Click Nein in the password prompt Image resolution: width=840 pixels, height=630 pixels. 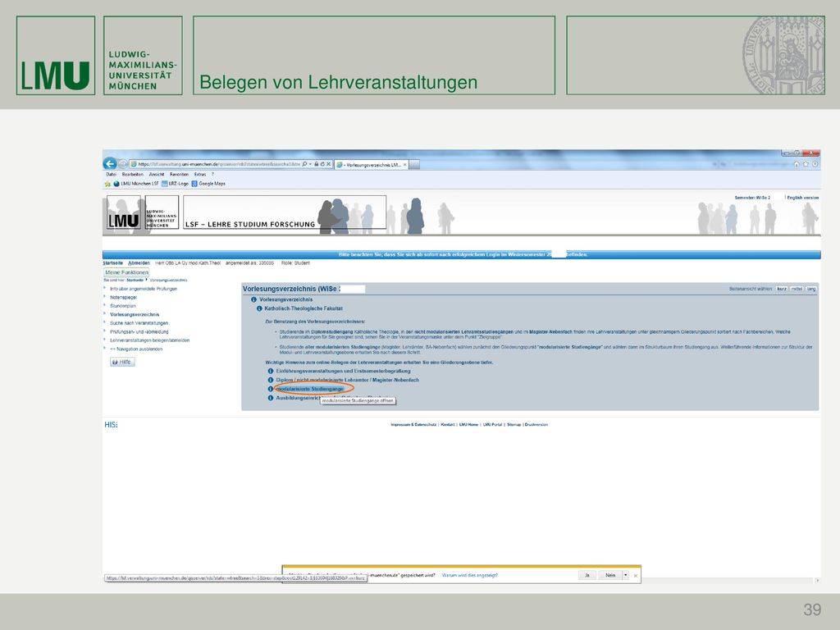(x=610, y=575)
